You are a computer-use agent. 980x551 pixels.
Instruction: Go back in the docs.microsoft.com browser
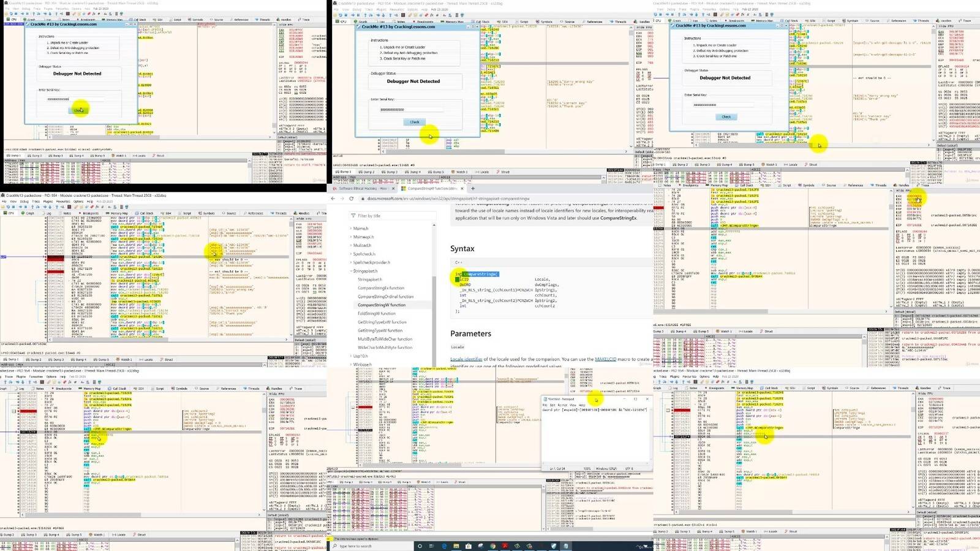click(x=333, y=199)
